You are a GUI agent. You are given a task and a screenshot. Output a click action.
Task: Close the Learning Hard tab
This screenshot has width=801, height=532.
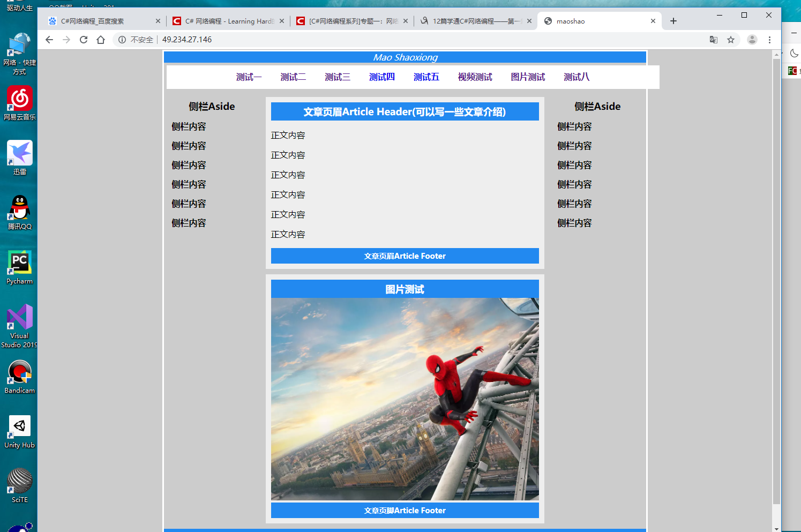point(282,21)
